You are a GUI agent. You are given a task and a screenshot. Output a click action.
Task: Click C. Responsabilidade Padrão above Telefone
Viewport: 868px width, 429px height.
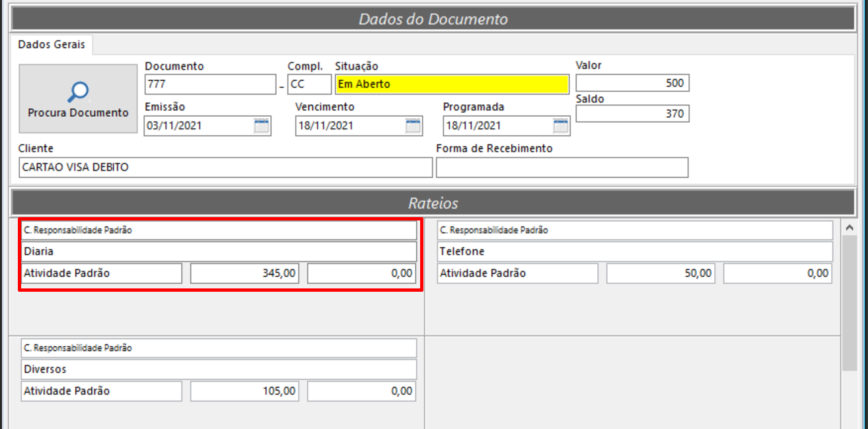[x=635, y=230]
